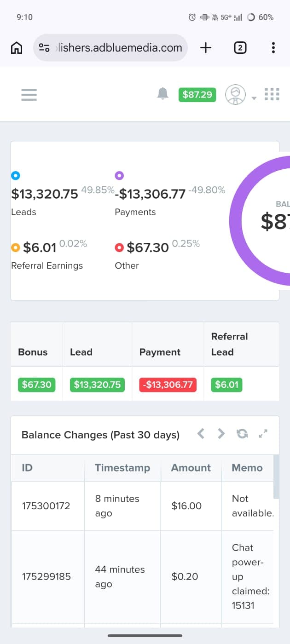Open the hamburger navigation menu

pos(29,95)
